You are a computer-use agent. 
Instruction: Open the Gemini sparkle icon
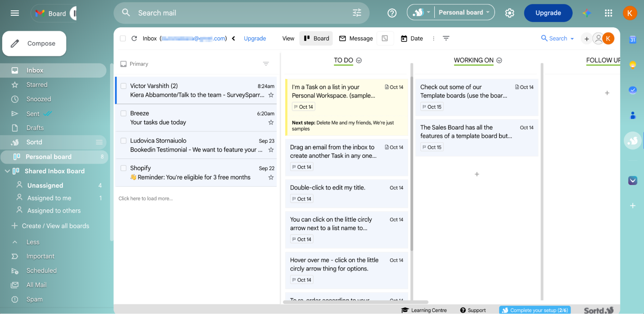587,13
